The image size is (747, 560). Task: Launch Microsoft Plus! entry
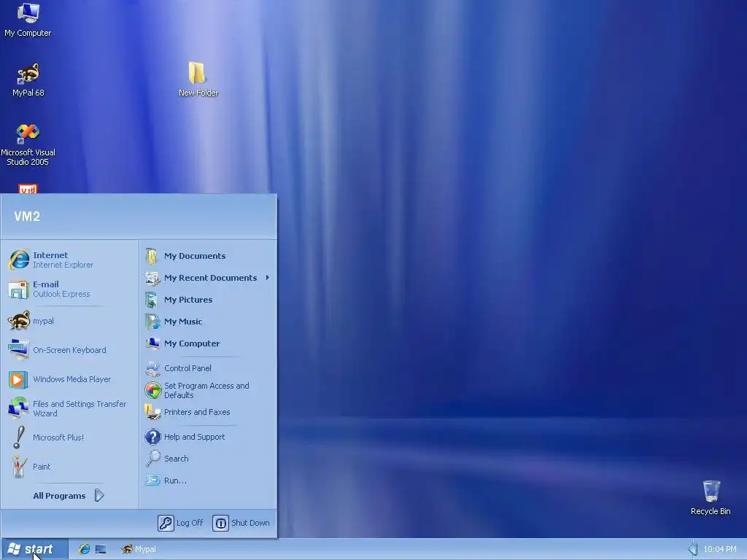(70, 437)
